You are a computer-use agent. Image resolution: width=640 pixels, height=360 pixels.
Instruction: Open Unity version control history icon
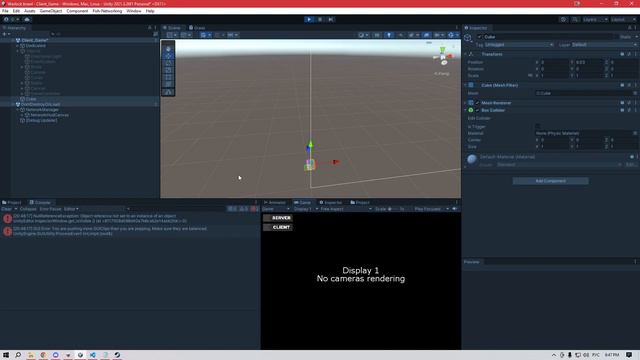pos(563,20)
